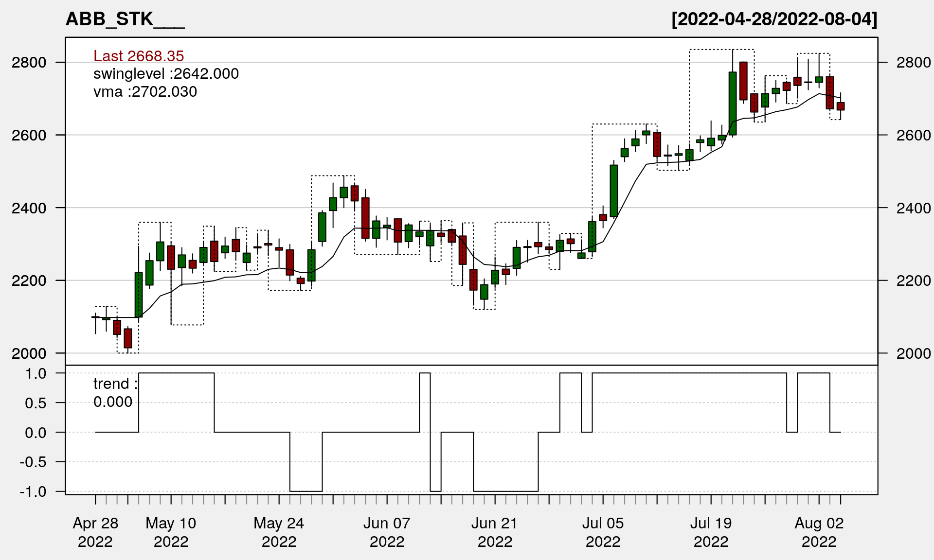The image size is (934, 560).
Task: Click the tallest green candle near Jul 21
Action: tap(732, 103)
